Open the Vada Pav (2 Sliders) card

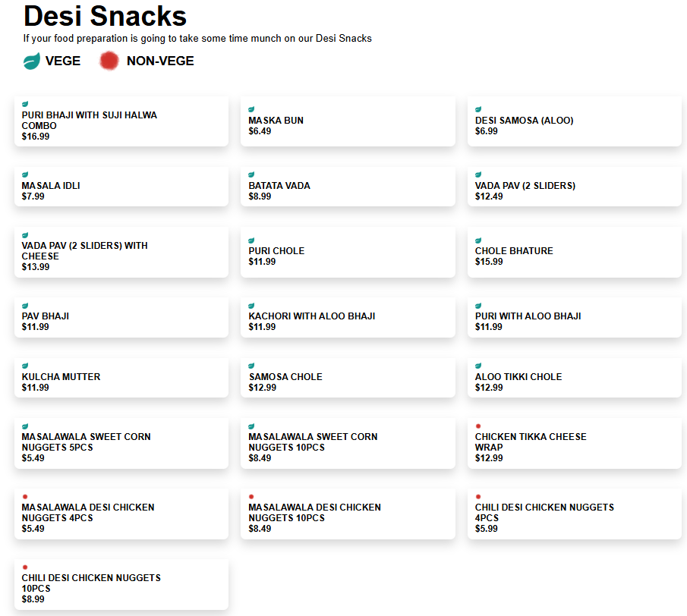click(x=574, y=187)
